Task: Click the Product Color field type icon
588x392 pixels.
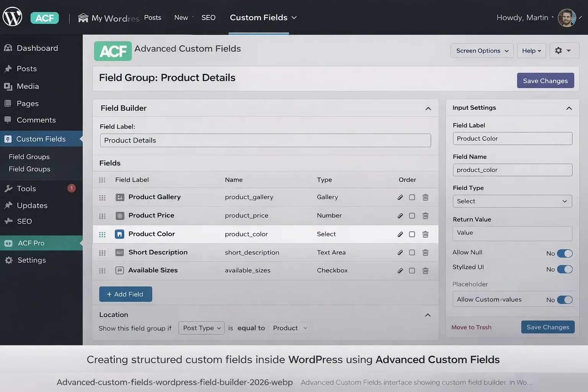Action: pyautogui.click(x=119, y=234)
